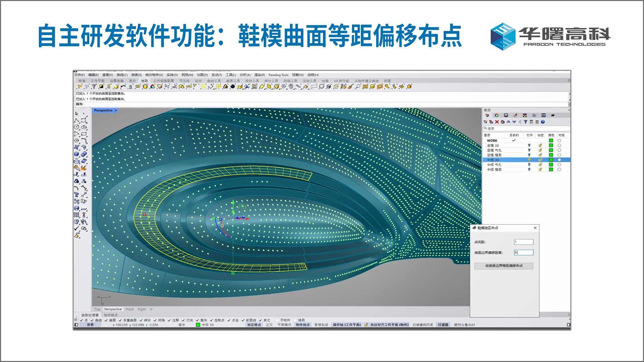Open the display monitor panel tab icon
This screenshot has height=362, width=644.
pyautogui.click(x=506, y=115)
